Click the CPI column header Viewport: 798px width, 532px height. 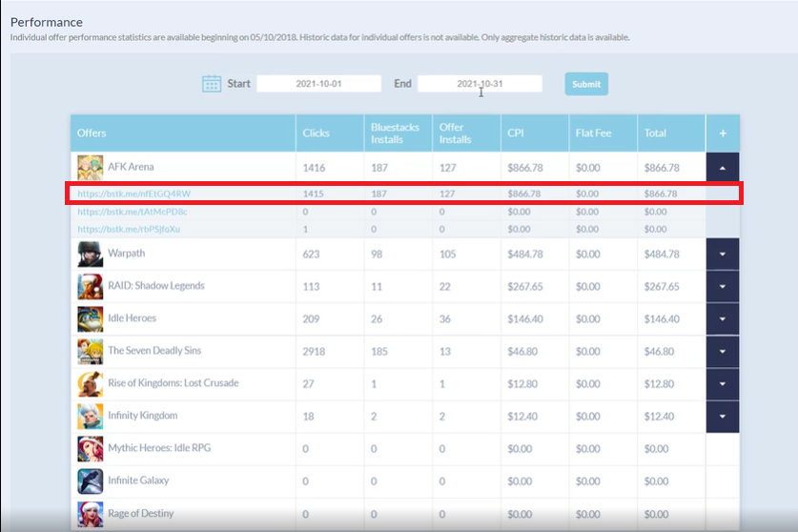click(x=534, y=133)
